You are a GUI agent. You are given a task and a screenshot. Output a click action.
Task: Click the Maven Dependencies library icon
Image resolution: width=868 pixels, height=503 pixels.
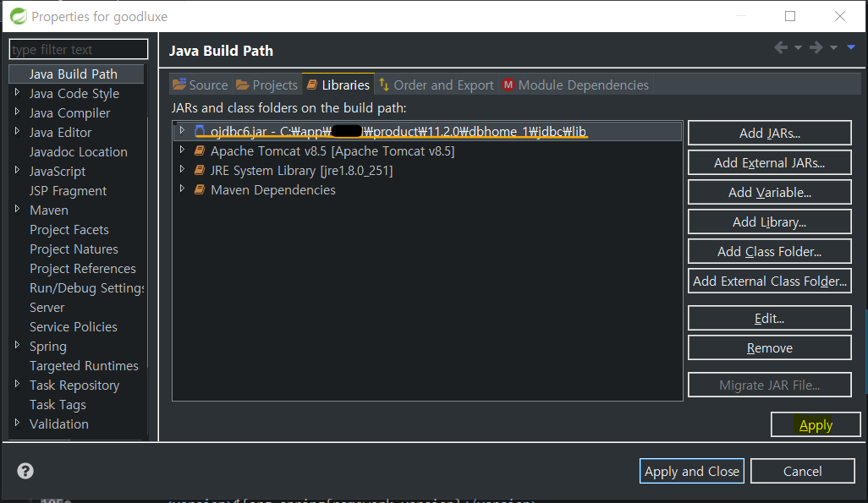tap(200, 190)
